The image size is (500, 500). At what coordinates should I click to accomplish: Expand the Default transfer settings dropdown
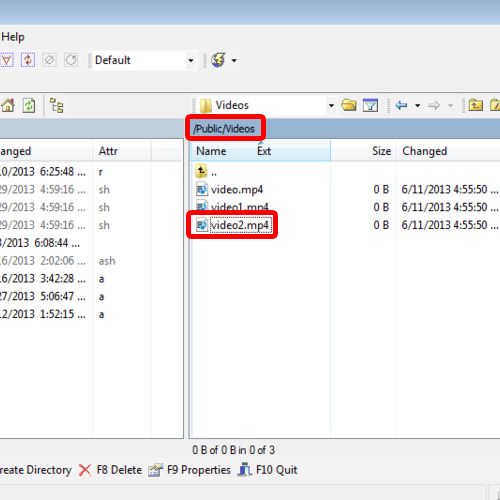(x=191, y=60)
